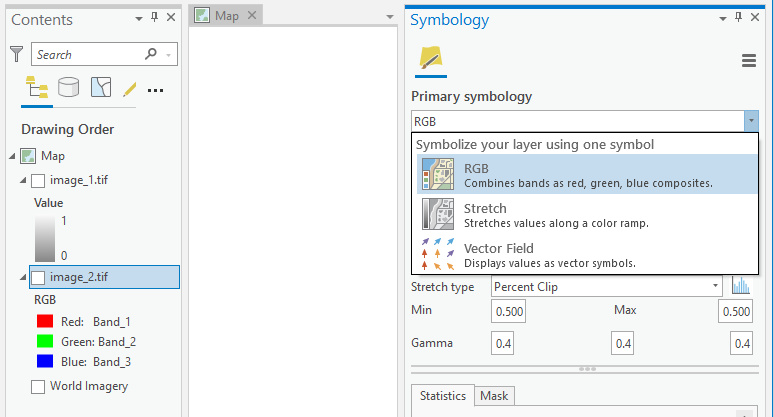Viewport: 774px width, 417px height.
Task: Open the Symbology hamburger menu
Action: click(x=748, y=61)
